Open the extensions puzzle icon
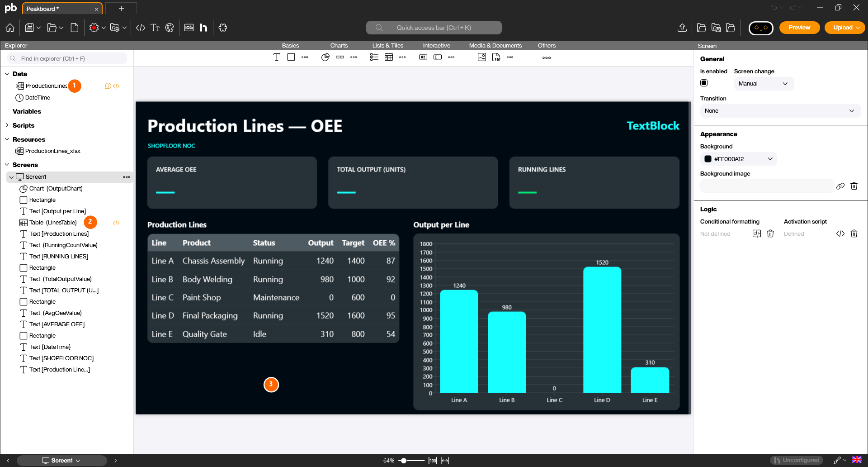Image resolution: width=868 pixels, height=467 pixels. coord(223,28)
